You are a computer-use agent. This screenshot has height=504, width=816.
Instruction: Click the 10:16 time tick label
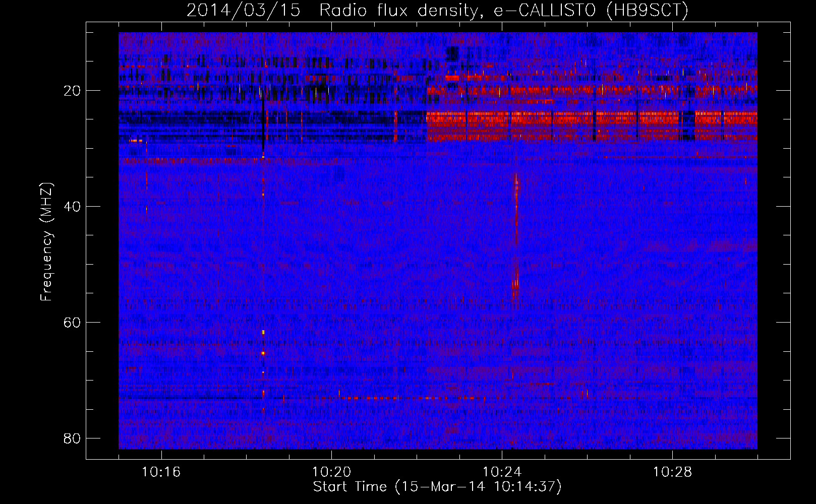(161, 472)
